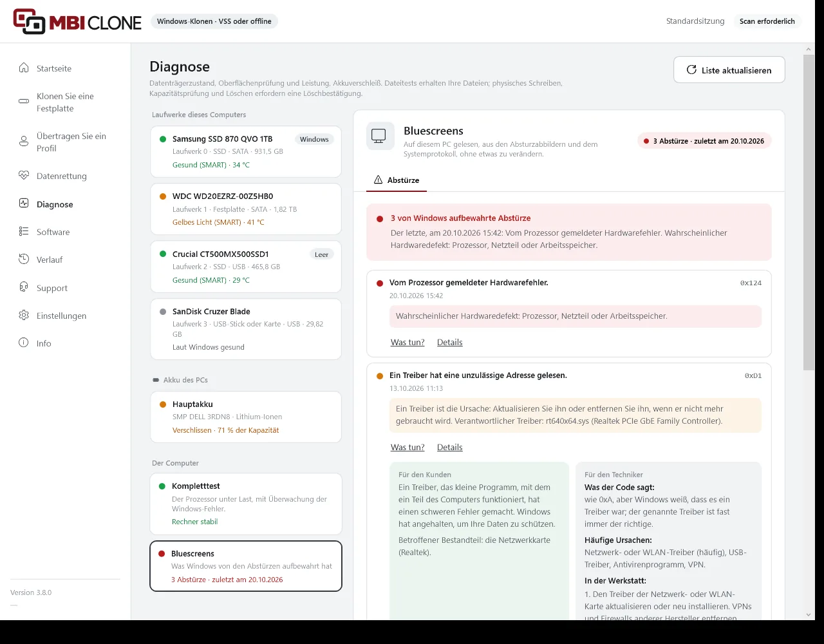Click the 'Windows-Klonen · VSS oder offline' pill
Image resolution: width=824 pixels, height=644 pixels.
214,21
